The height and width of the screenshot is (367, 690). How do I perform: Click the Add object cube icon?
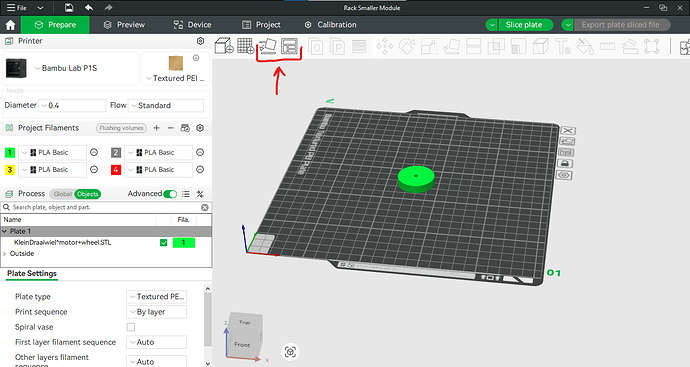pyautogui.click(x=224, y=46)
